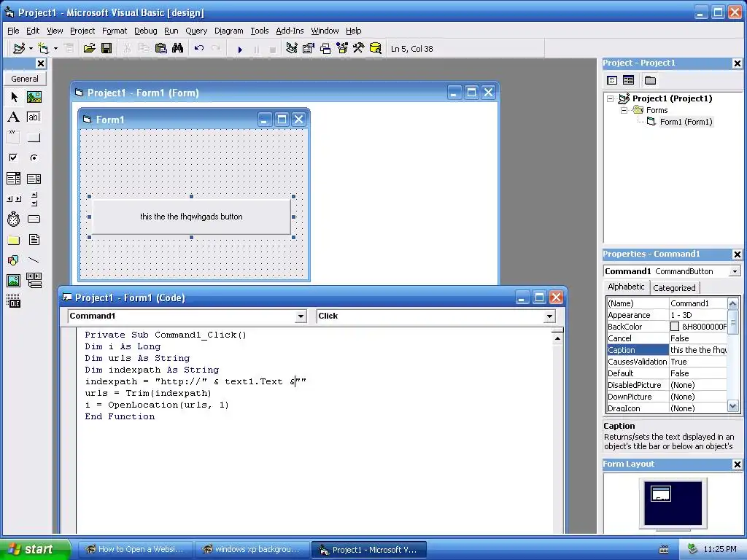Open the Add-Ins menu
Image resolution: width=747 pixels, height=560 pixels.
[290, 31]
